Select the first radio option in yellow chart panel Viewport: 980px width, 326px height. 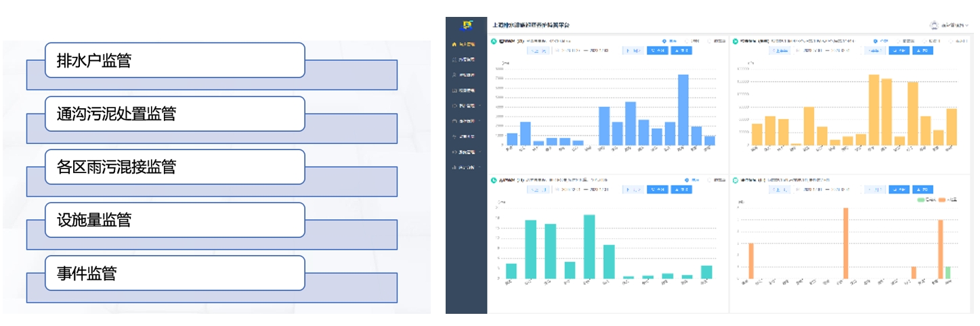point(875,41)
